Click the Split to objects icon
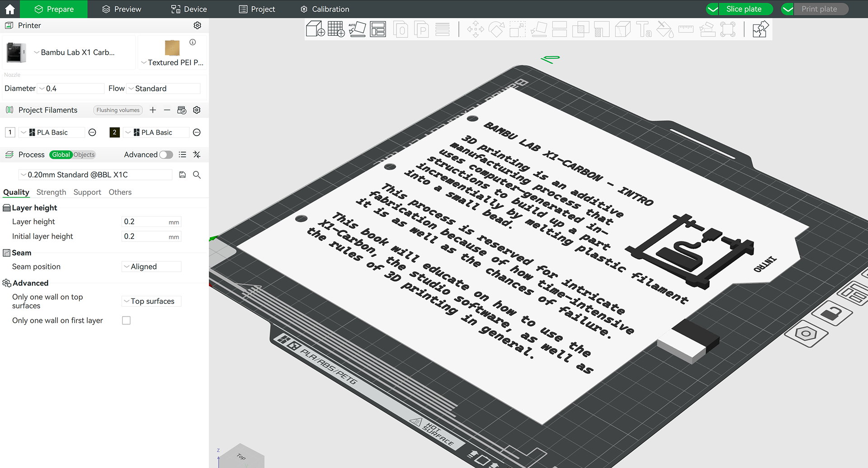This screenshot has width=868, height=468. pos(401,30)
